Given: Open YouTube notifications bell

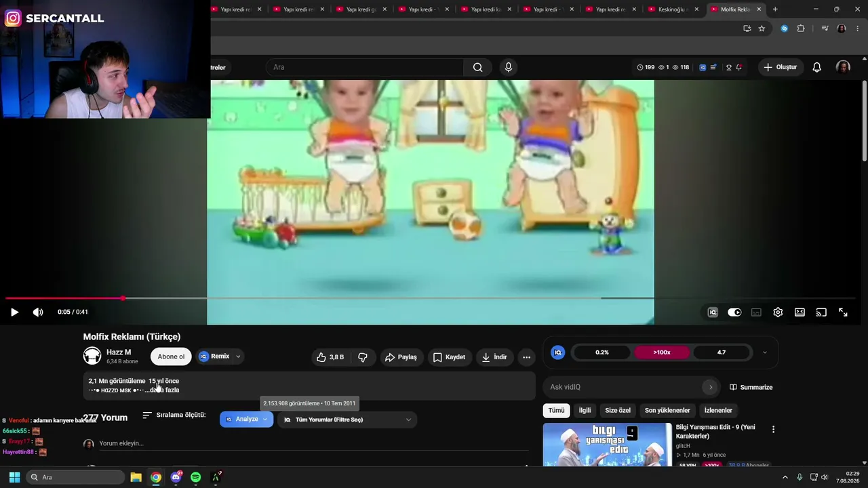Looking at the screenshot, I should [817, 67].
